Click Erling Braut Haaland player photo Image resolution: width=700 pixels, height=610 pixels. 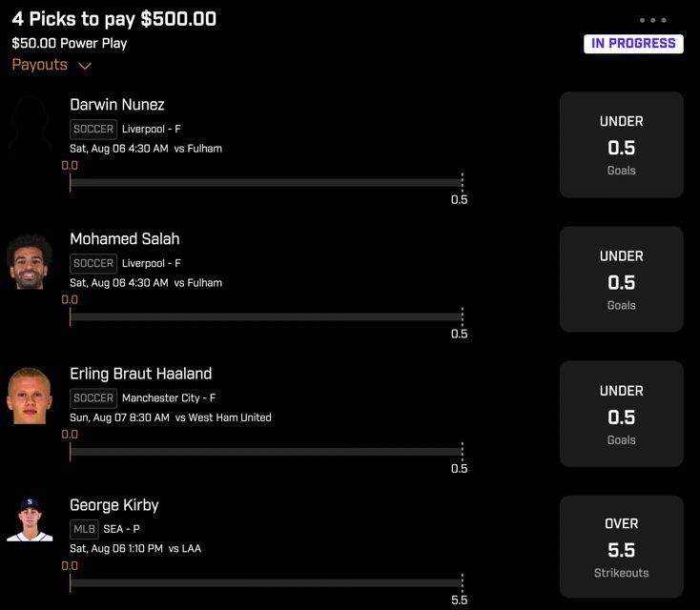(x=30, y=395)
